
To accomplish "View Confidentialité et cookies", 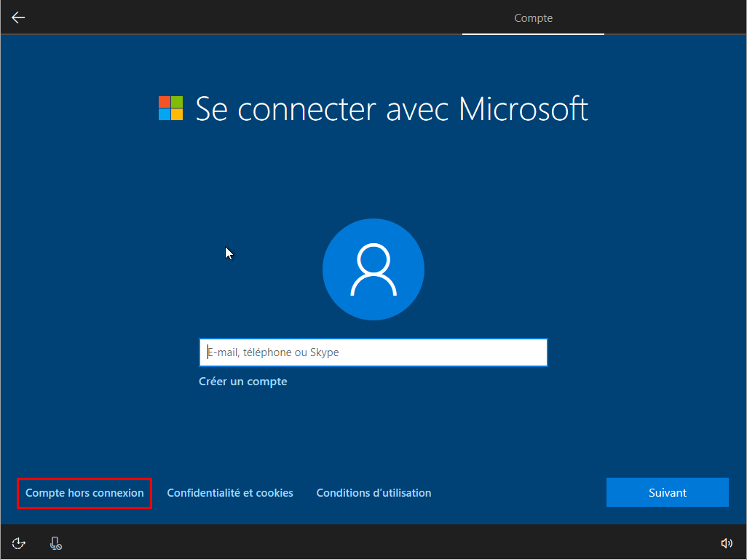I will [229, 492].
